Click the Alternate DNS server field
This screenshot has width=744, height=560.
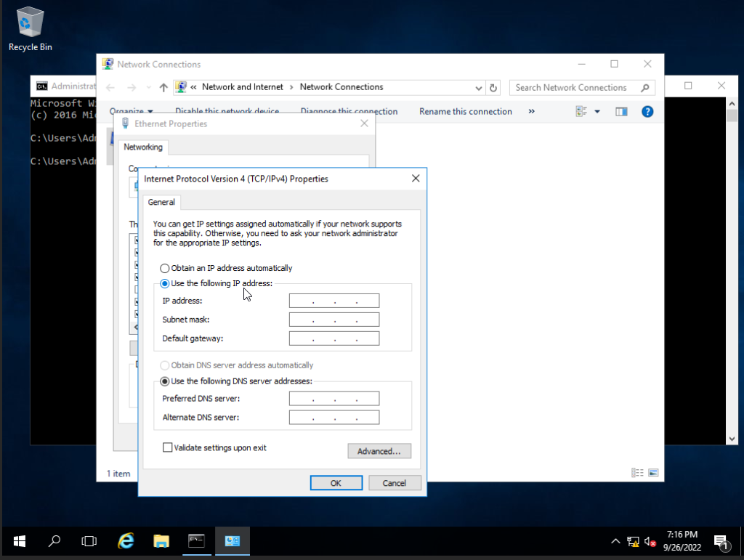tap(334, 417)
